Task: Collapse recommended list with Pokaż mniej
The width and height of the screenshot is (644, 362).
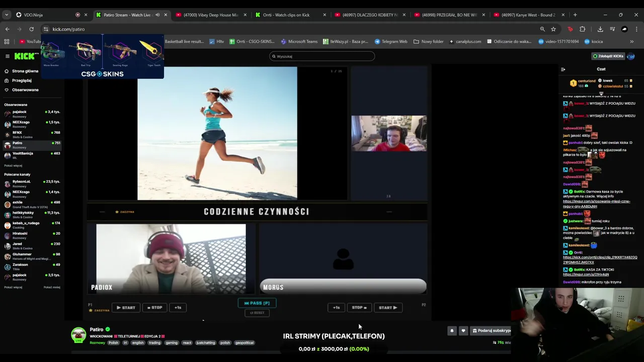Action: [52, 287]
